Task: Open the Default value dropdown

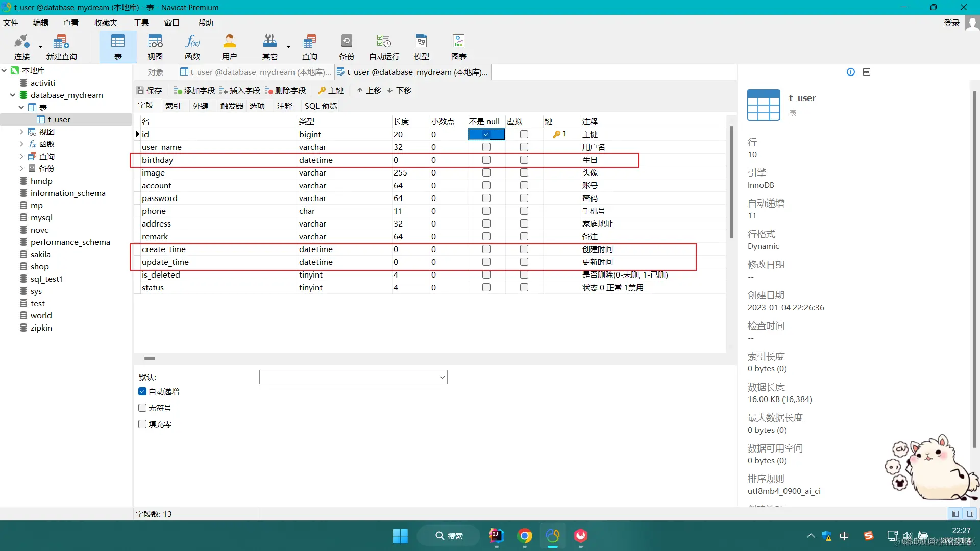Action: pos(442,377)
